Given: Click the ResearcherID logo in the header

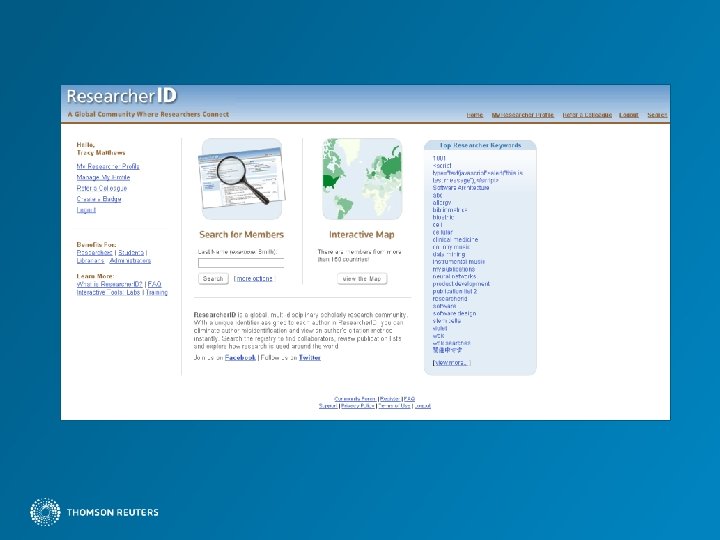Looking at the screenshot, I should (x=122, y=96).
